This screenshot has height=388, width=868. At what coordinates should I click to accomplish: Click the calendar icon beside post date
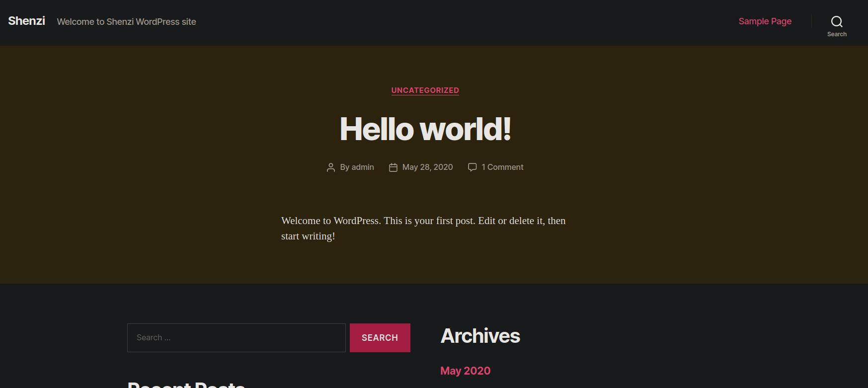tap(393, 168)
